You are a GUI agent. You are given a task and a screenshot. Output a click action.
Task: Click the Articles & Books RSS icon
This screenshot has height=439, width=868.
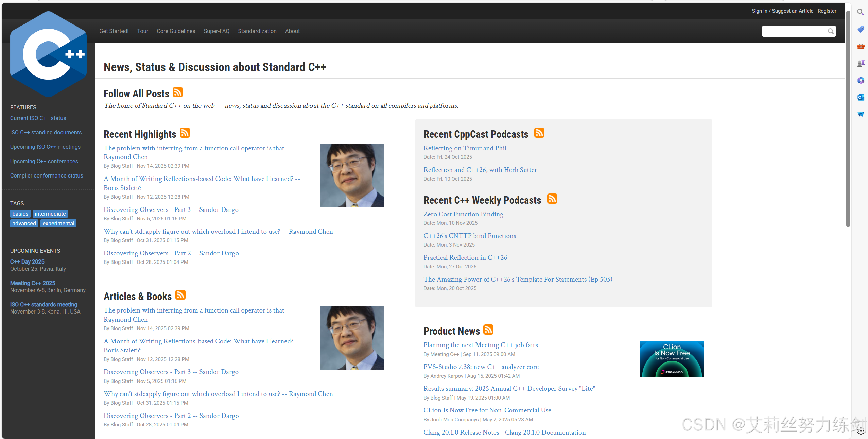180,295
